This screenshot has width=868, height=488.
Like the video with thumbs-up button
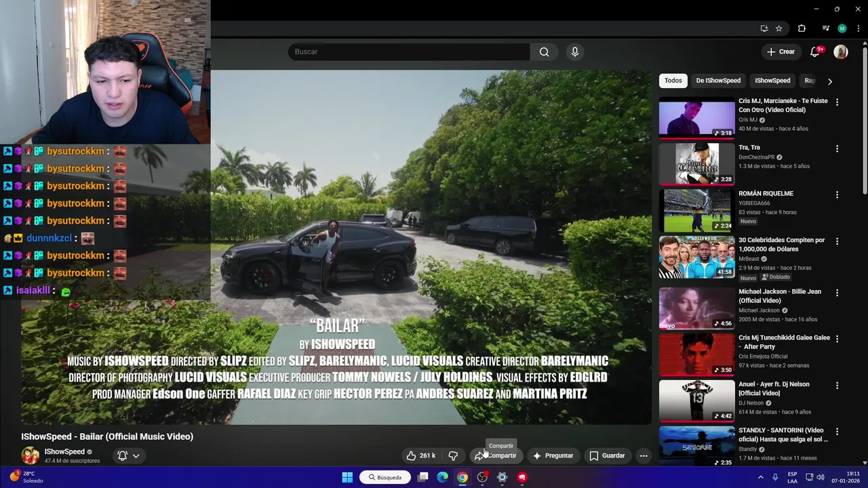tap(421, 455)
